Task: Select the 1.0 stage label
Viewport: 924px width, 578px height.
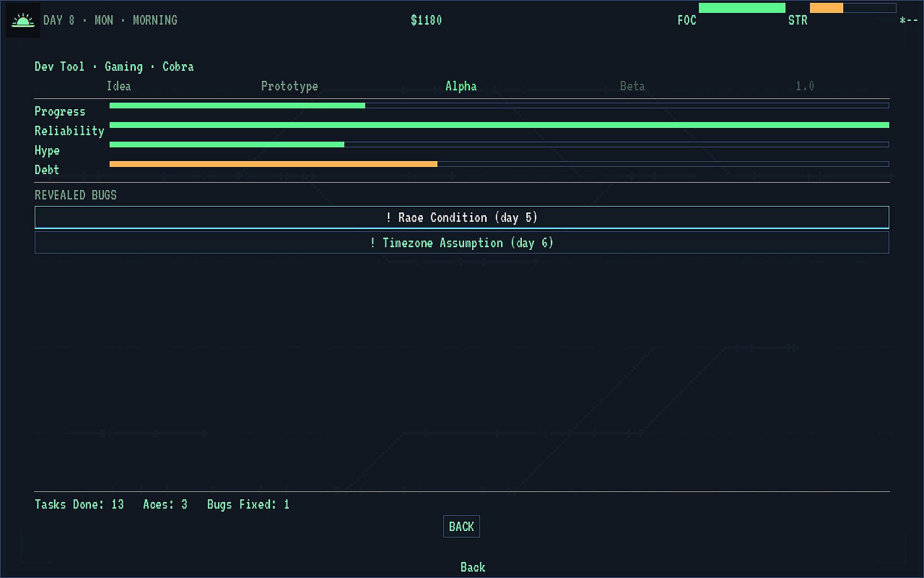Action: [805, 86]
